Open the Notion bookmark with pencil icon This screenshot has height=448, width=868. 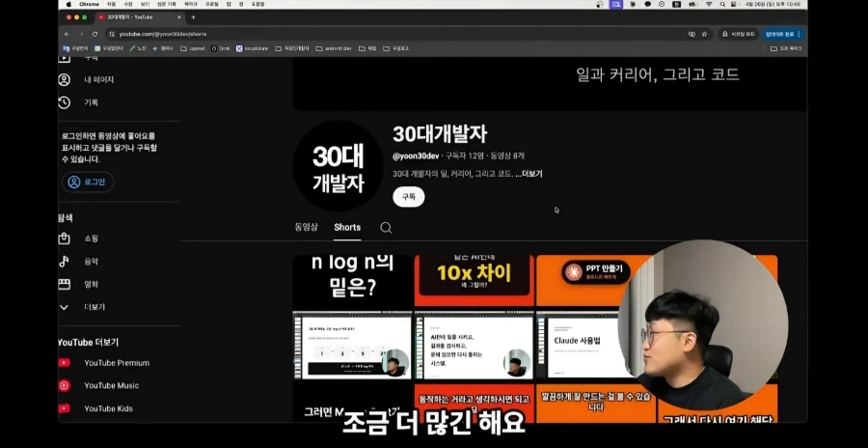click(138, 48)
